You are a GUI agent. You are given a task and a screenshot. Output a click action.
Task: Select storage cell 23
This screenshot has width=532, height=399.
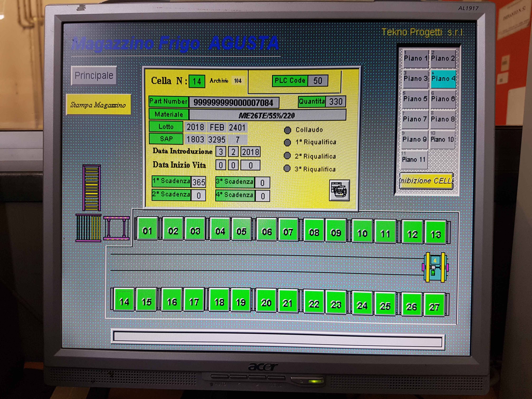click(336, 302)
